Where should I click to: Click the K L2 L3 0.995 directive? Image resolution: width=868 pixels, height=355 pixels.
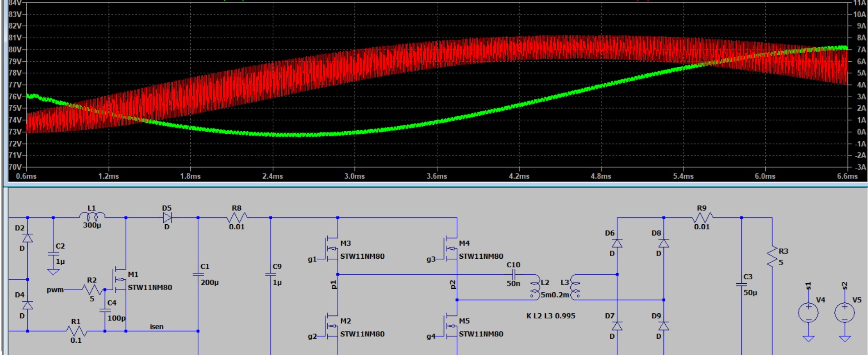(551, 316)
